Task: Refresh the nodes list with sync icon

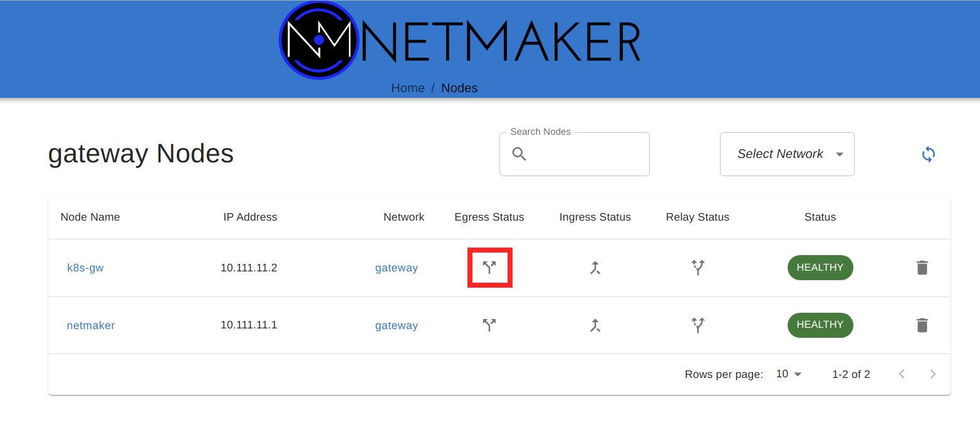Action: pyautogui.click(x=928, y=154)
